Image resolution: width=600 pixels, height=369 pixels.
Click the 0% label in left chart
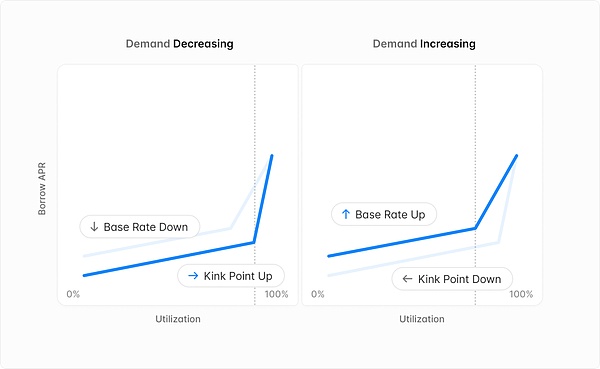click(x=73, y=294)
